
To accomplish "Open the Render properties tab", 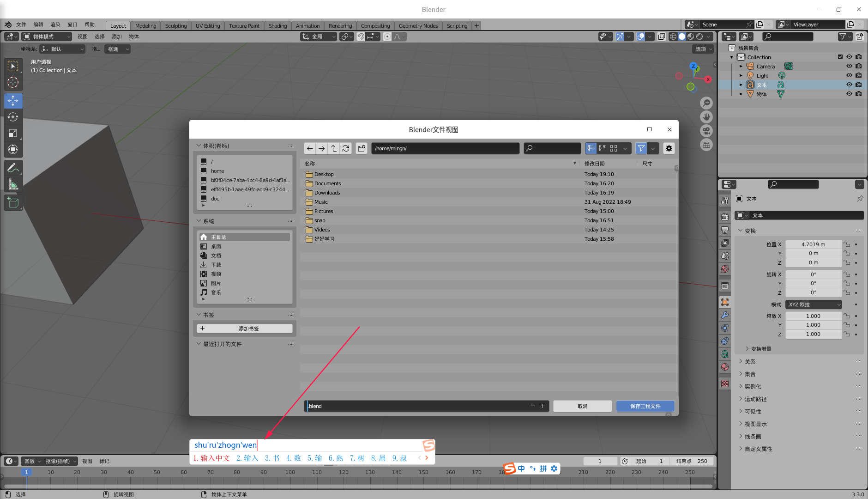I will [x=725, y=217].
